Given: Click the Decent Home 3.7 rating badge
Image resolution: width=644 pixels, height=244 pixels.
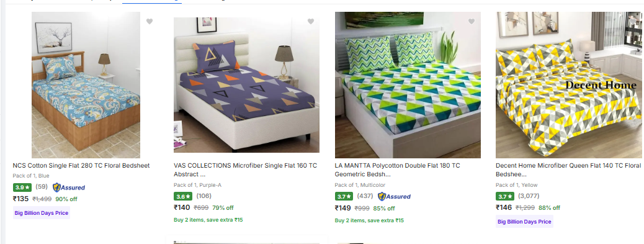Looking at the screenshot, I should point(505,196).
